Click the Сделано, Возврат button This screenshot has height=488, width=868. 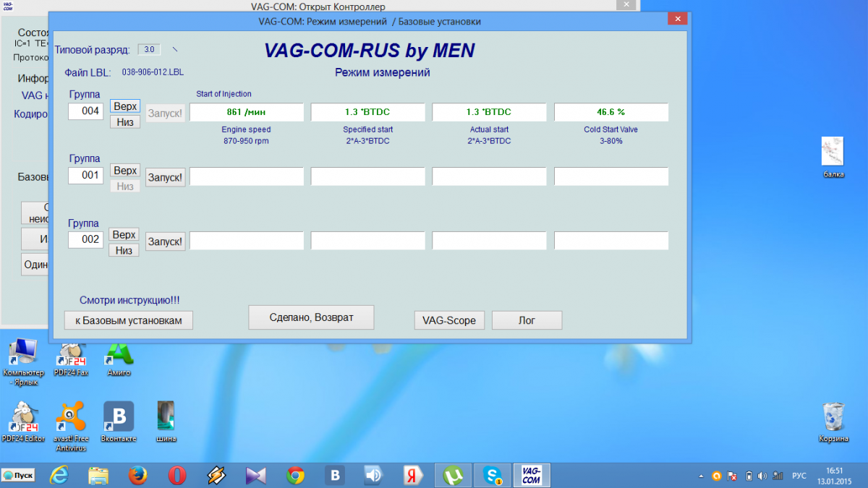tap(311, 317)
